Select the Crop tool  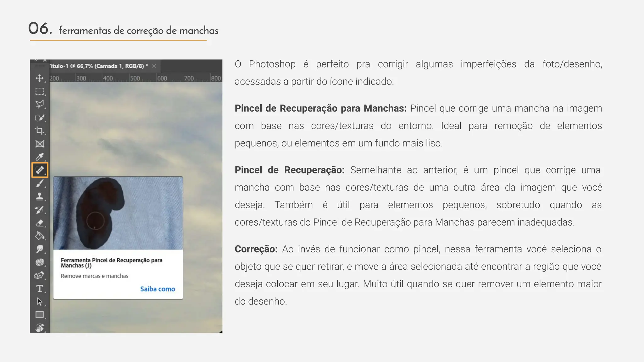(x=40, y=131)
